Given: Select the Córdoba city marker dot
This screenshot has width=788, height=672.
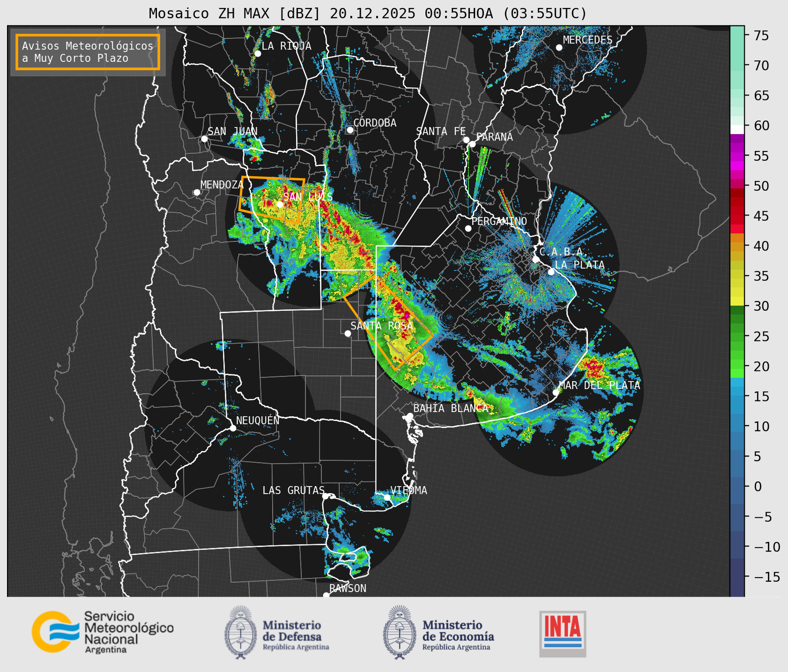Looking at the screenshot, I should [350, 130].
